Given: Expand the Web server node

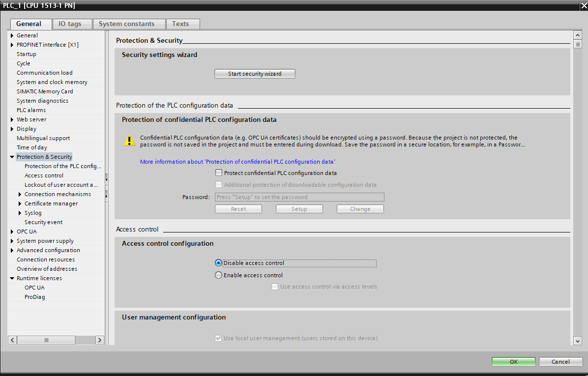Looking at the screenshot, I should click(x=12, y=119).
